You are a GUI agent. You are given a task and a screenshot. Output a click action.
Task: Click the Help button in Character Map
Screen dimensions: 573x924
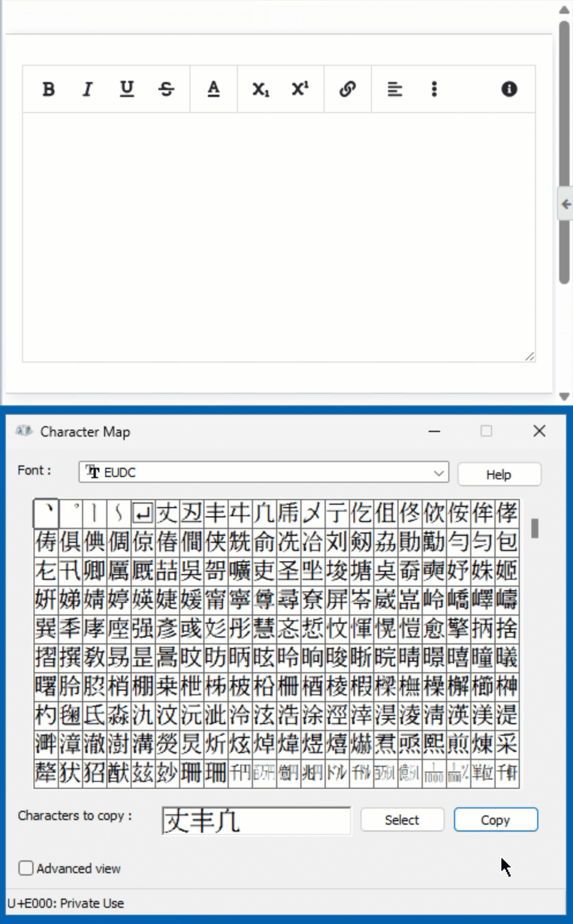499,474
